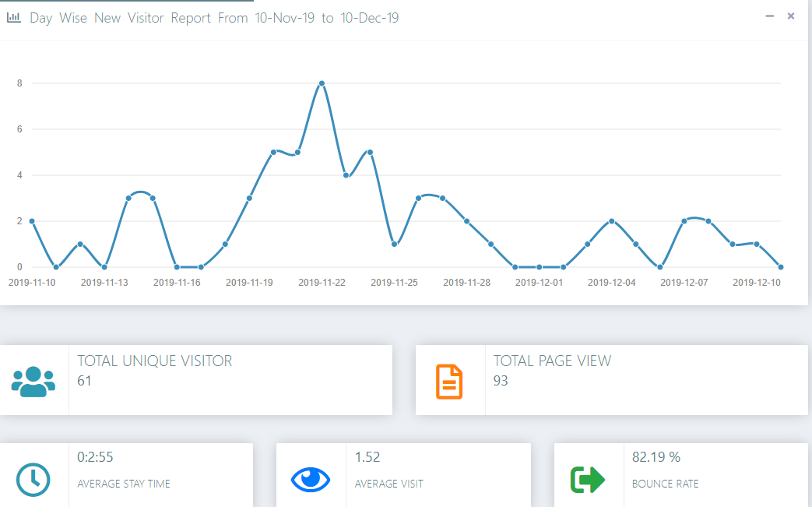This screenshot has height=507, width=812.
Task: Click the Total Unique Visitor people icon
Action: click(33, 382)
